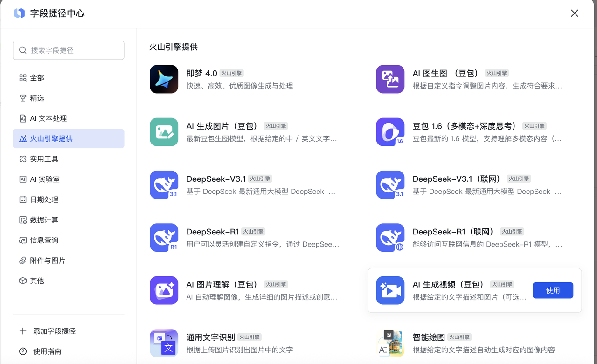
Task: Click 添加字段捷径 at the bottom
Action: pos(54,331)
